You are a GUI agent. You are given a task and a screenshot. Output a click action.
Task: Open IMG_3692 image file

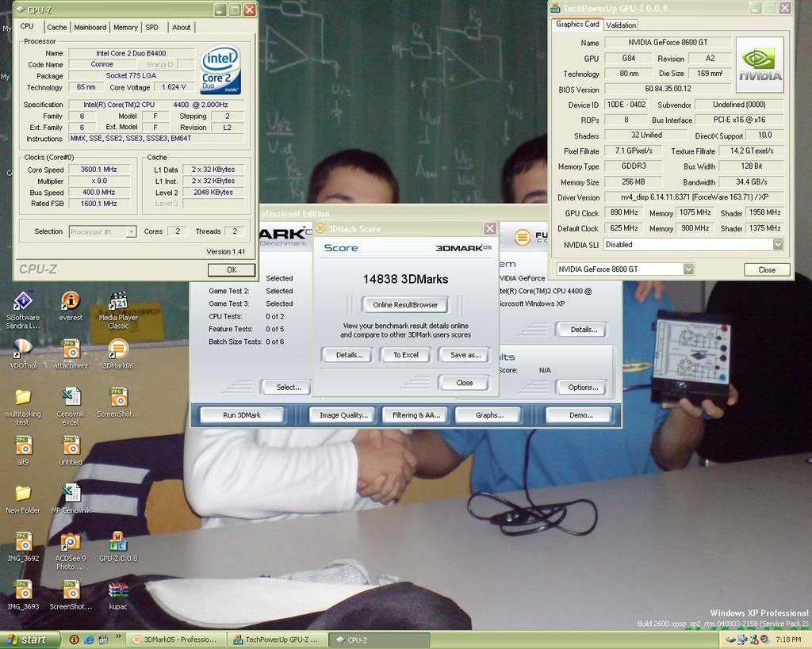23,547
